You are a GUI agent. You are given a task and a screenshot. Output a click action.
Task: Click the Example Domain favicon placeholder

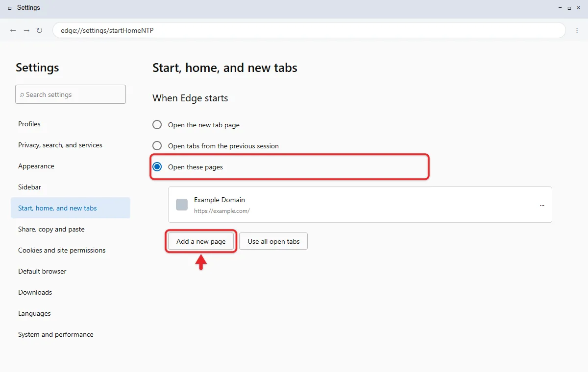[182, 205]
